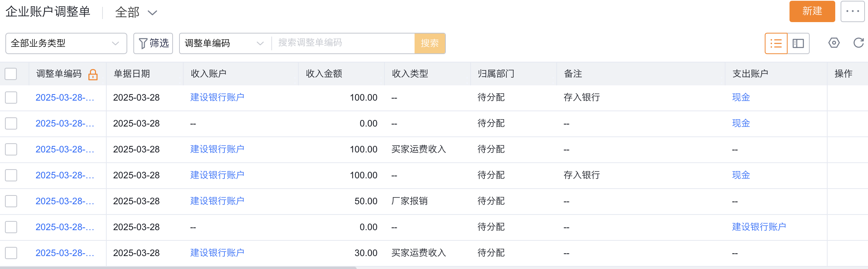Switch to split panel view icon

pos(798,43)
